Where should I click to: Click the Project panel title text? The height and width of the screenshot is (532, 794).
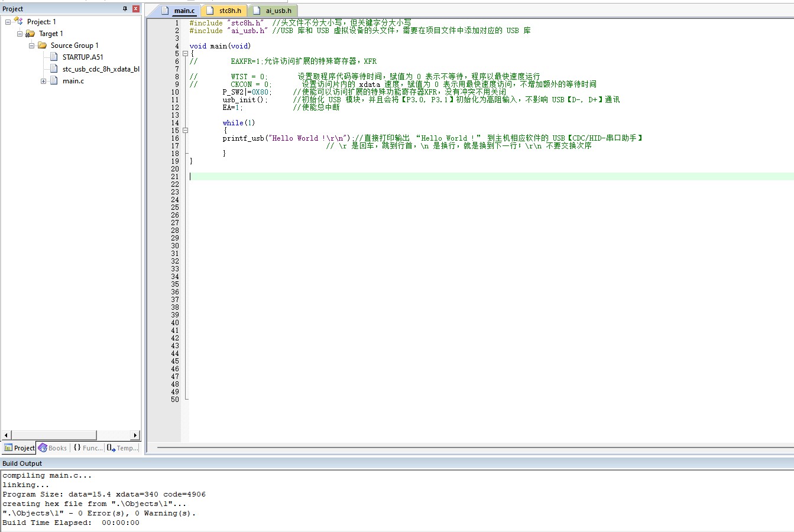click(x=13, y=9)
